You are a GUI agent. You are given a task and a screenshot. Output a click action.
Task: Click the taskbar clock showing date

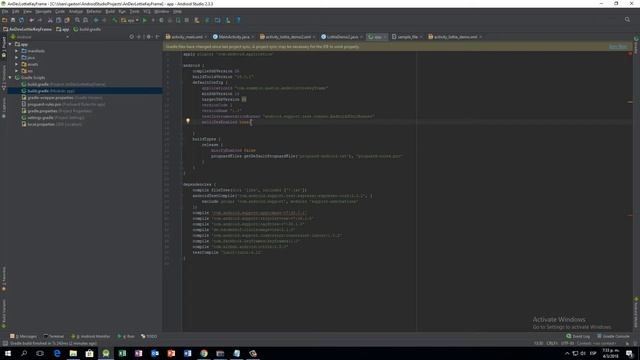click(x=611, y=353)
